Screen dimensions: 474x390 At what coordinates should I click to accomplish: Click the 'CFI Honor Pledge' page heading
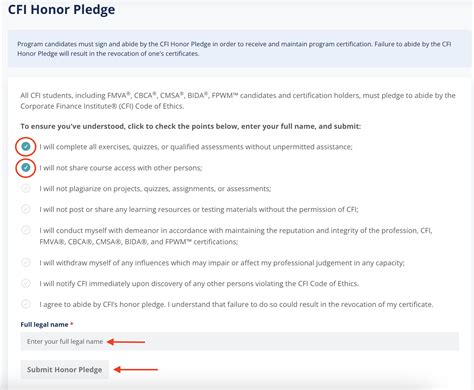click(x=61, y=10)
